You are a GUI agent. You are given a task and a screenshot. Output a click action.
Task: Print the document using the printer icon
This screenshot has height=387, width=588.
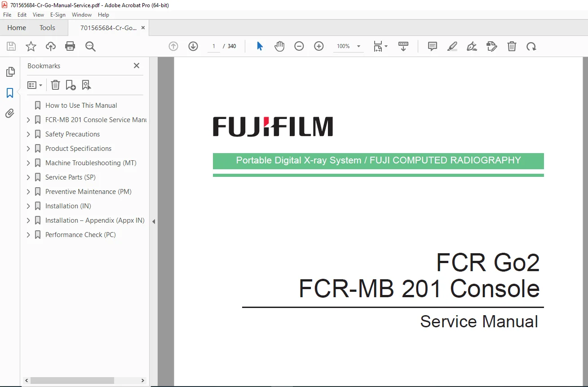70,46
